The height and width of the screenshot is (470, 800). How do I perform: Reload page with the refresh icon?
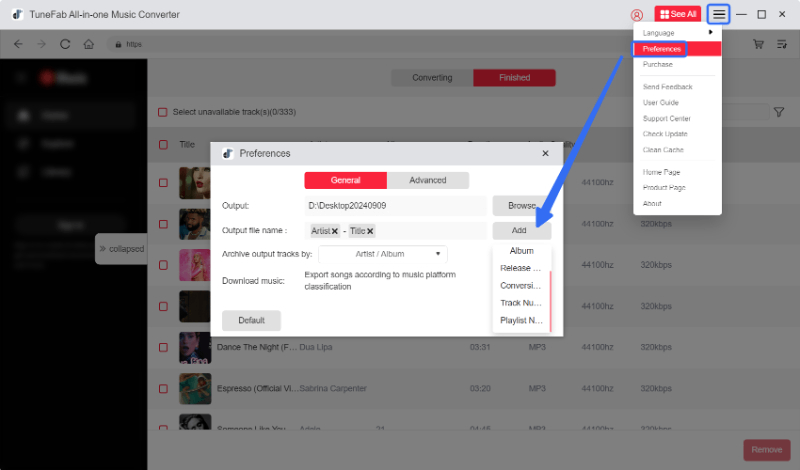tap(66, 44)
